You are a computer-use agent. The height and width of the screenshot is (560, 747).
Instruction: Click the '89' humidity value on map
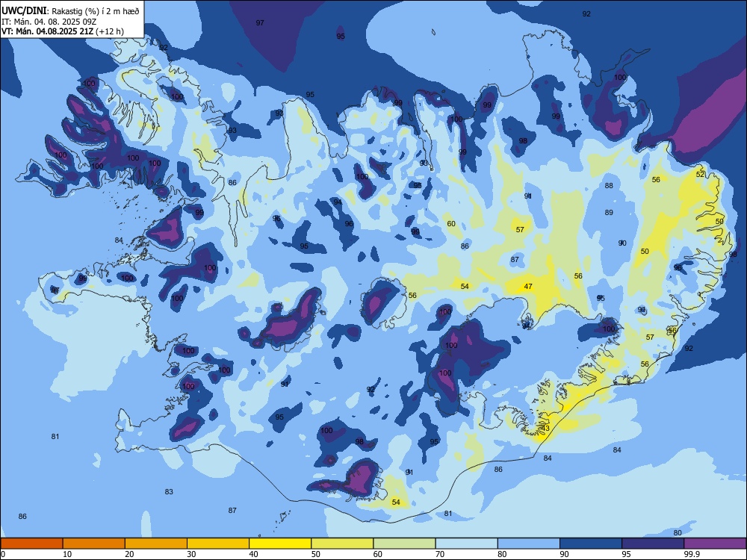pyautogui.click(x=609, y=212)
